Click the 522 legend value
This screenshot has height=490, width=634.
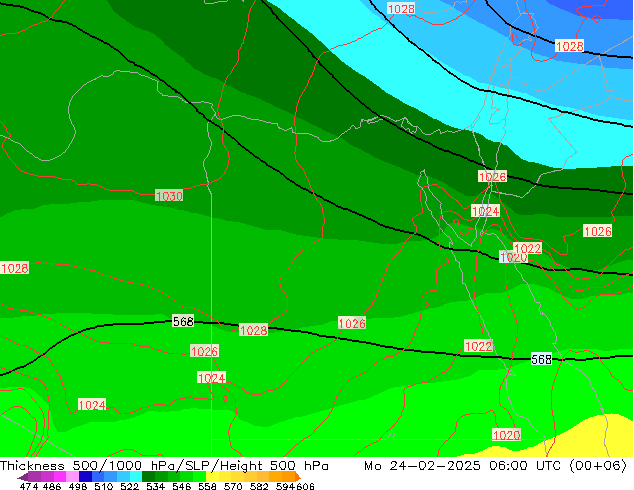[x=129, y=486]
